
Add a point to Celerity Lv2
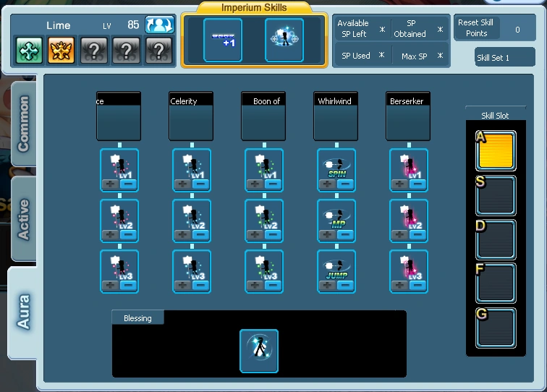182,235
